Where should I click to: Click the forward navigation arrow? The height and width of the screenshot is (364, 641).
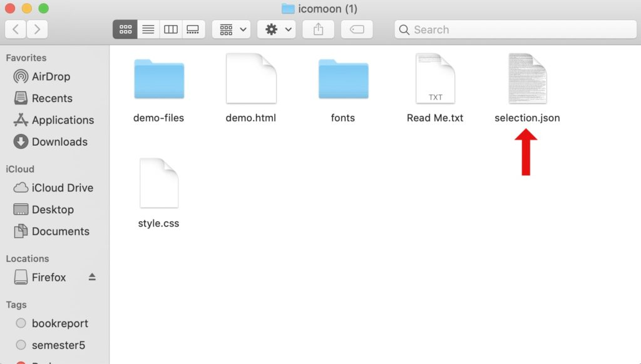(x=37, y=29)
